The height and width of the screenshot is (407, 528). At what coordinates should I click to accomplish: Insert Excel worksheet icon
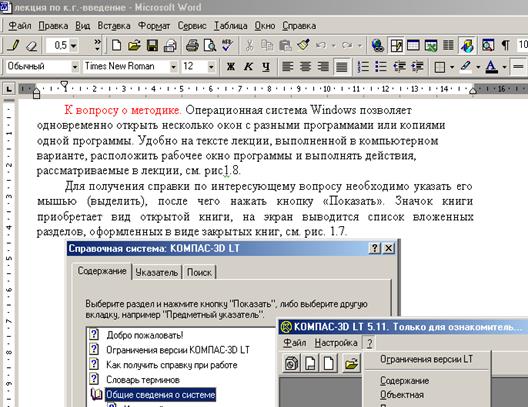[x=431, y=45]
